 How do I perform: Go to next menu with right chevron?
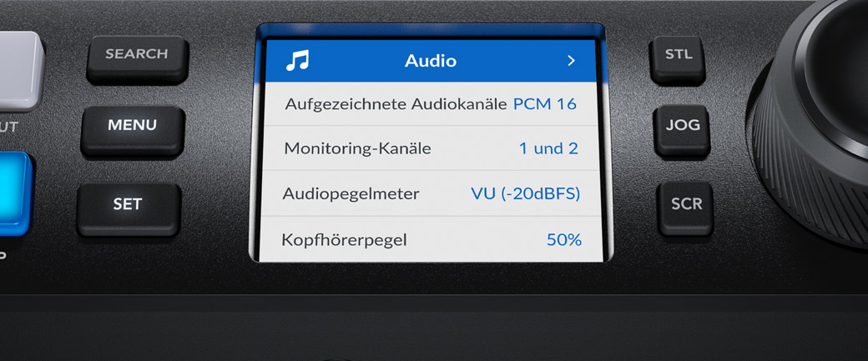coord(571,61)
